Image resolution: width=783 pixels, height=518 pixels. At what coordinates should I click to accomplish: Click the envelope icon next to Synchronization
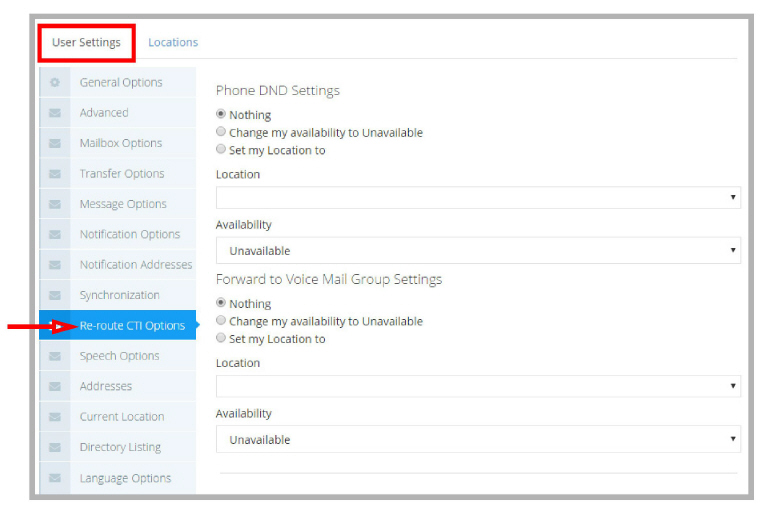tap(55, 295)
